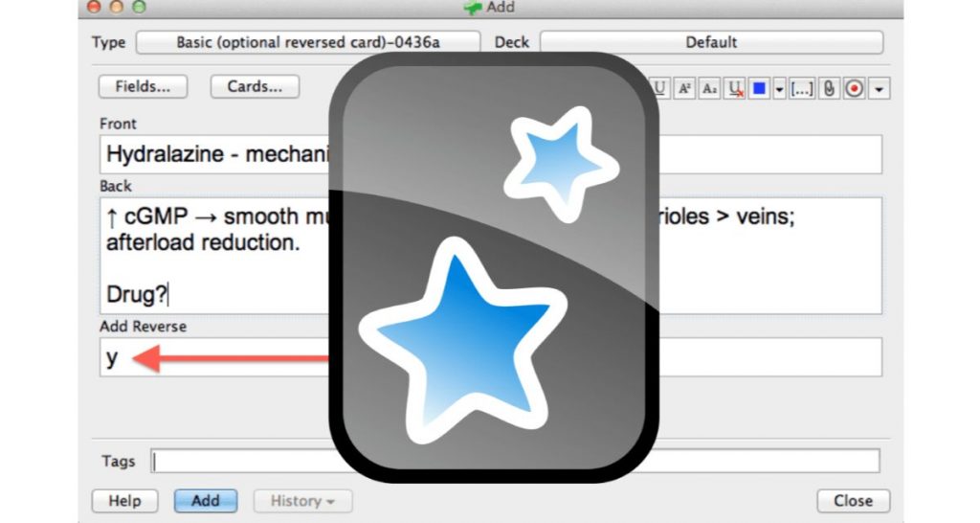Focus the Front field with Hydralazine text
Viewport: 980px width, 523px height.
(x=491, y=154)
